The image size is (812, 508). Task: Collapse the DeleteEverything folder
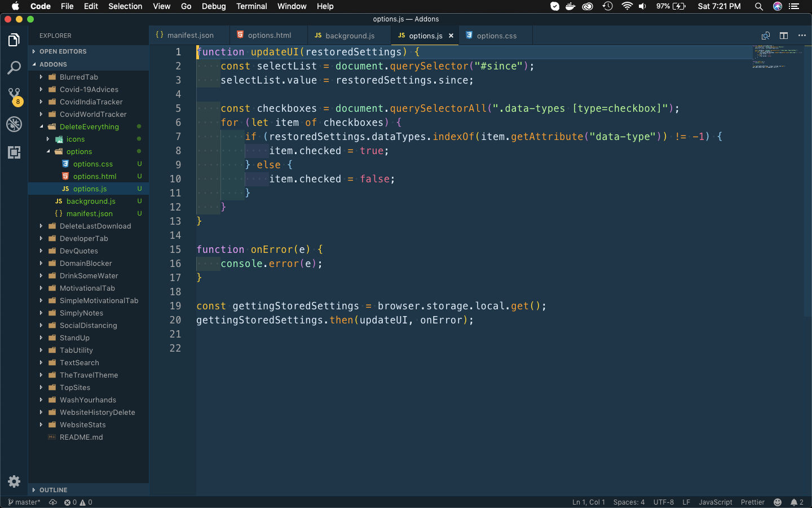(x=89, y=126)
